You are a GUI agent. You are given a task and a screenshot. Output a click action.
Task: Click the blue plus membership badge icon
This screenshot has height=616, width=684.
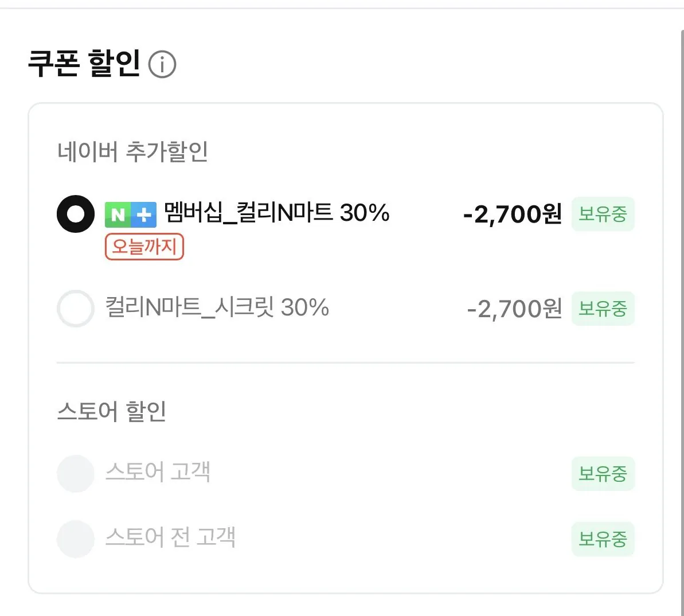(143, 214)
